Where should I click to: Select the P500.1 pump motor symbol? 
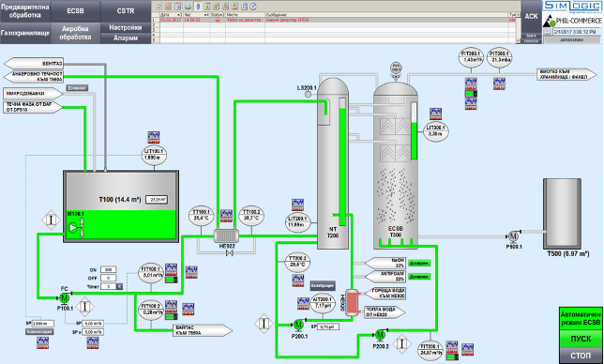pyautogui.click(x=513, y=235)
